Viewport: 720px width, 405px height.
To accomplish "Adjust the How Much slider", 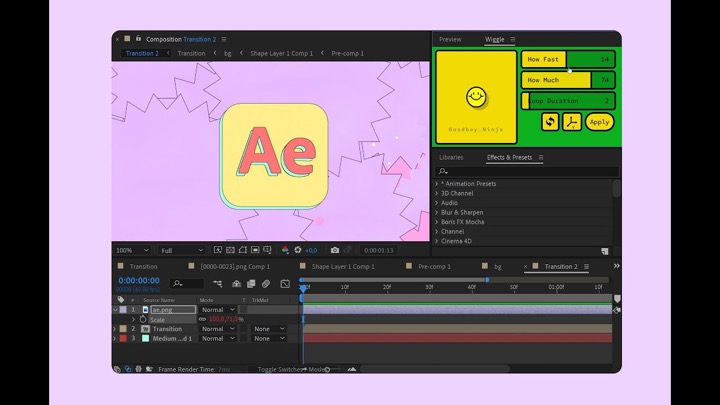I will point(568,80).
